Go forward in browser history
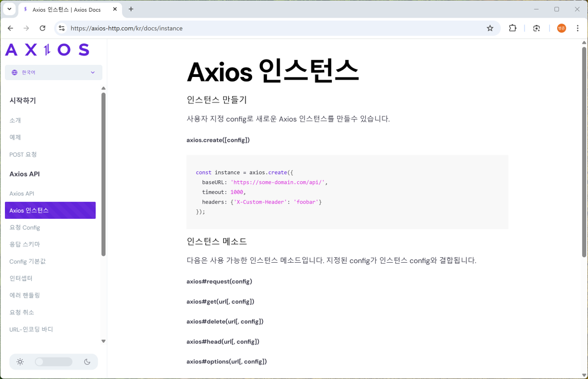Screen dimensions: 588x379 point(26,28)
